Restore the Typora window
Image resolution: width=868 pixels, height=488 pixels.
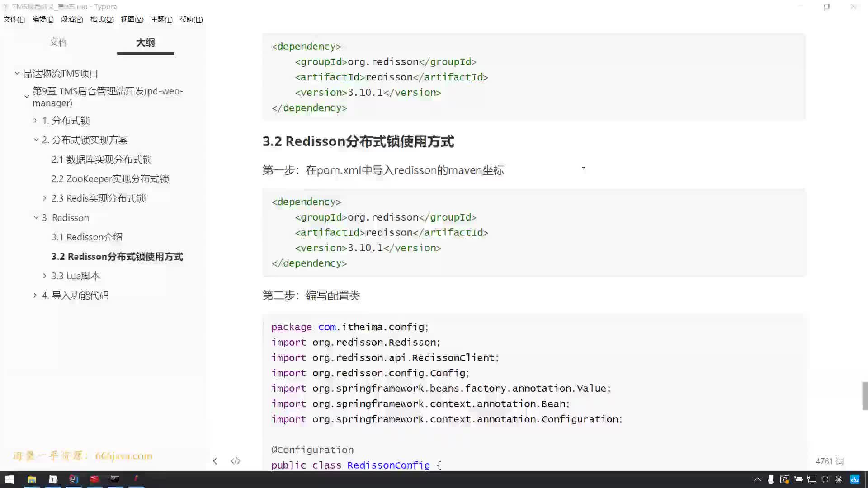(x=826, y=7)
